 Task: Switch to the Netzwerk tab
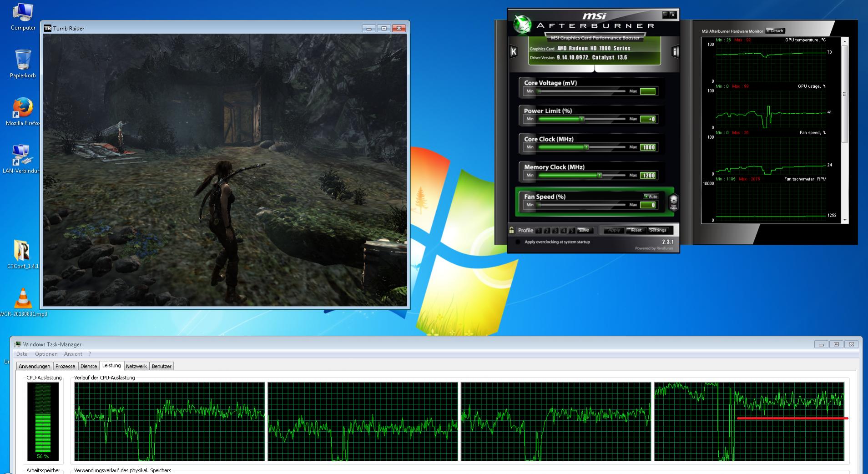tap(136, 366)
